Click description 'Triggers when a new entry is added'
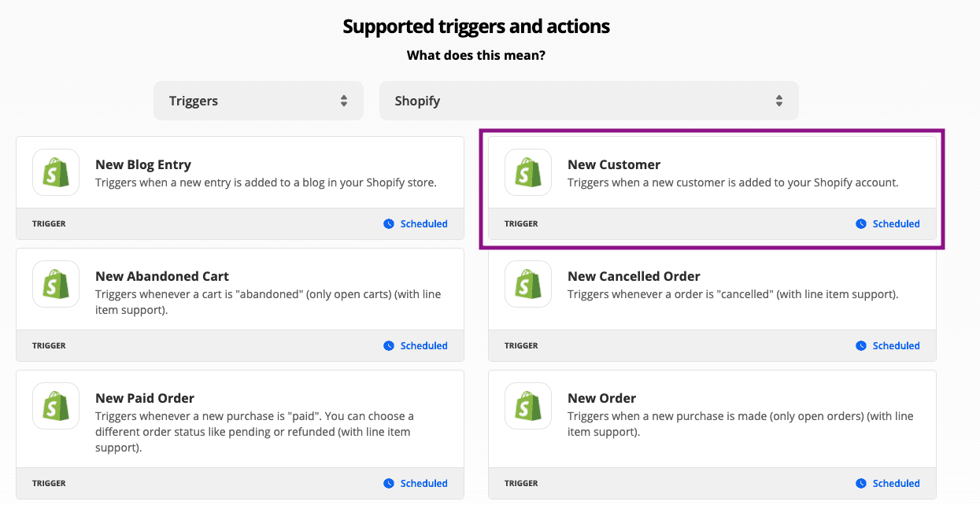The image size is (980, 505). click(x=266, y=182)
